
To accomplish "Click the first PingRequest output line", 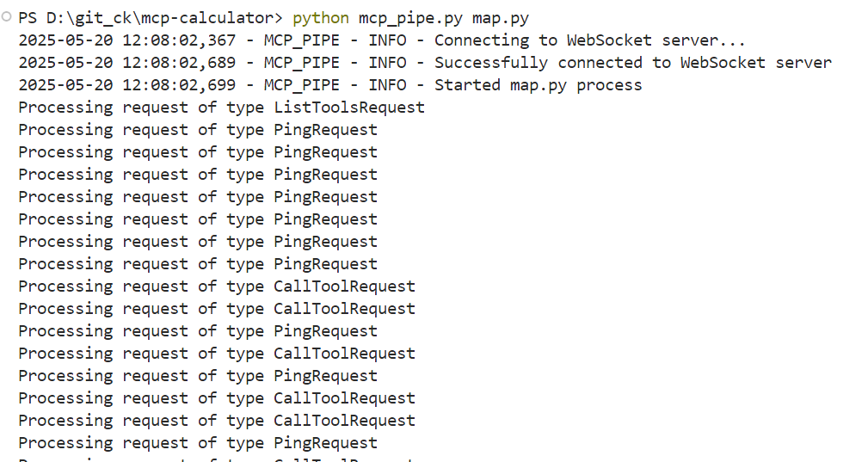I will click(x=198, y=130).
